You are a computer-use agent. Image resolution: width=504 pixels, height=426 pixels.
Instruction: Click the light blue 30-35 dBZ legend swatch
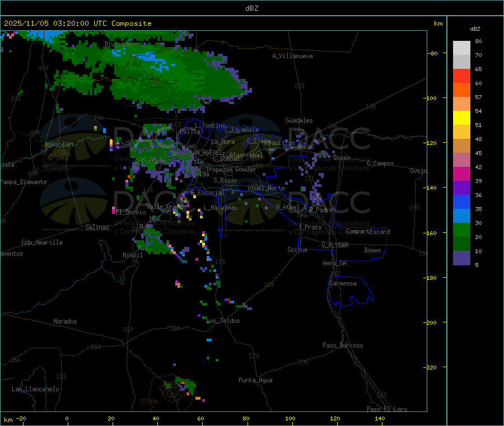click(461, 216)
